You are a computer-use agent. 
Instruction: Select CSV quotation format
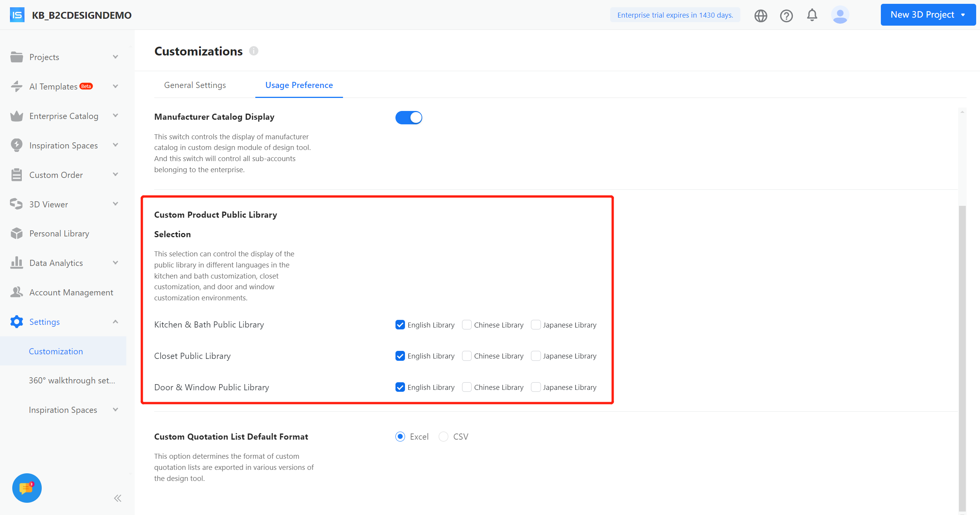443,437
